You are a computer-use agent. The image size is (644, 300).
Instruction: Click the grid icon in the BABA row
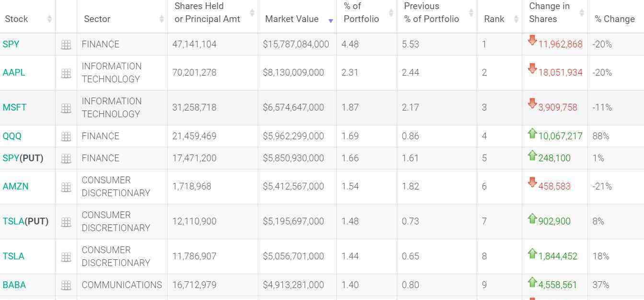[x=66, y=286]
